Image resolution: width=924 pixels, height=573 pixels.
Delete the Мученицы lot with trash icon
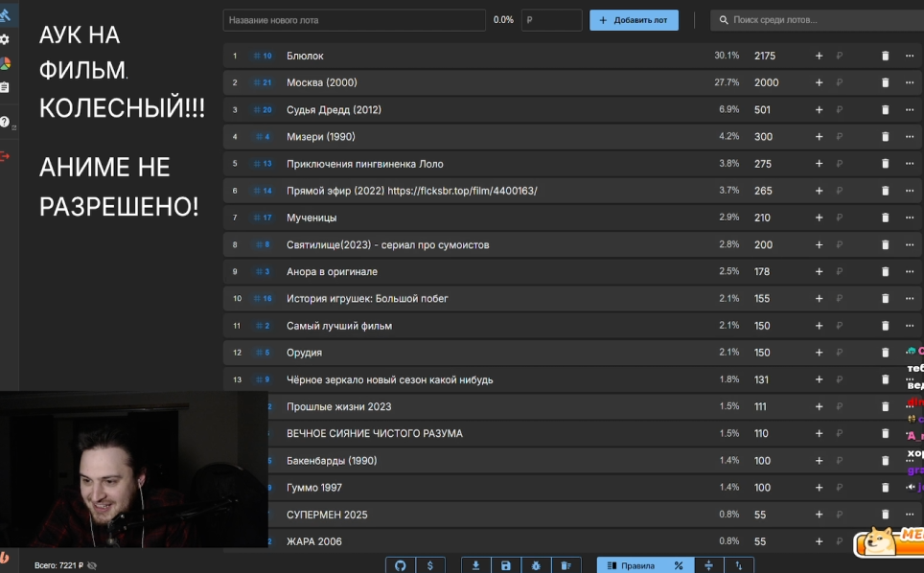pos(885,218)
